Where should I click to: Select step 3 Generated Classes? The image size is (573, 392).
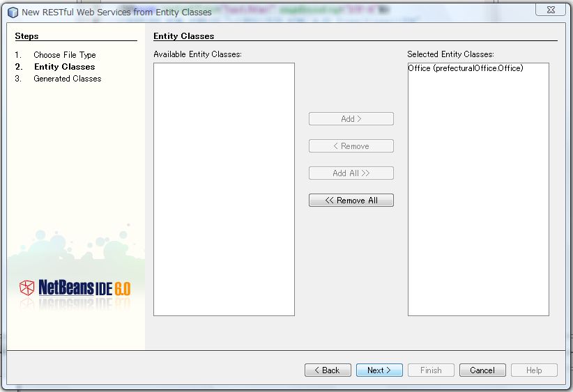(67, 79)
